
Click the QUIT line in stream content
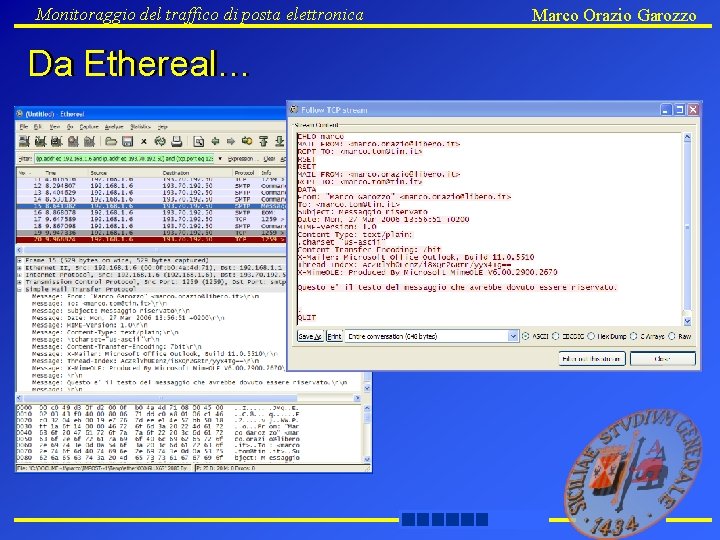[x=307, y=317]
